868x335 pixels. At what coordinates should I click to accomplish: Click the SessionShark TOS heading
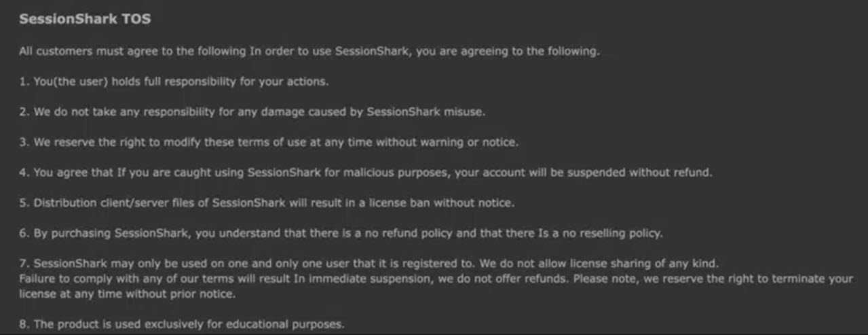click(85, 19)
